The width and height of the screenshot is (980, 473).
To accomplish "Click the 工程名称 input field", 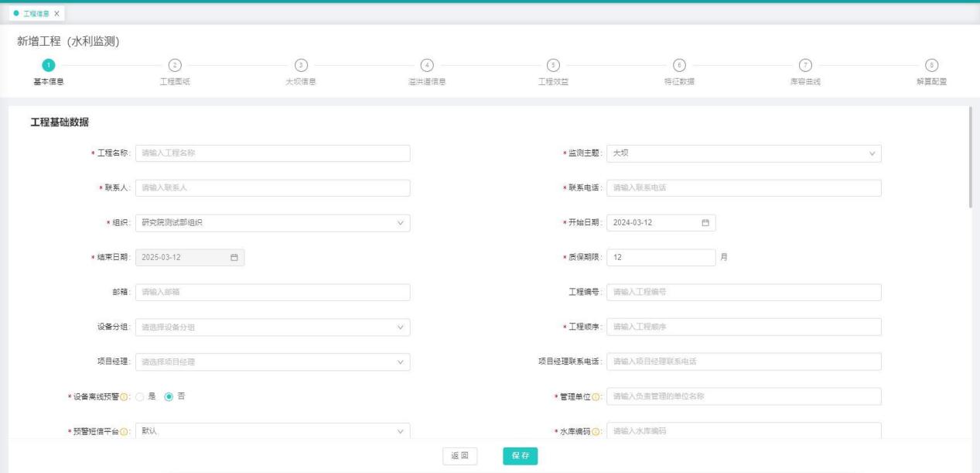I will [272, 153].
